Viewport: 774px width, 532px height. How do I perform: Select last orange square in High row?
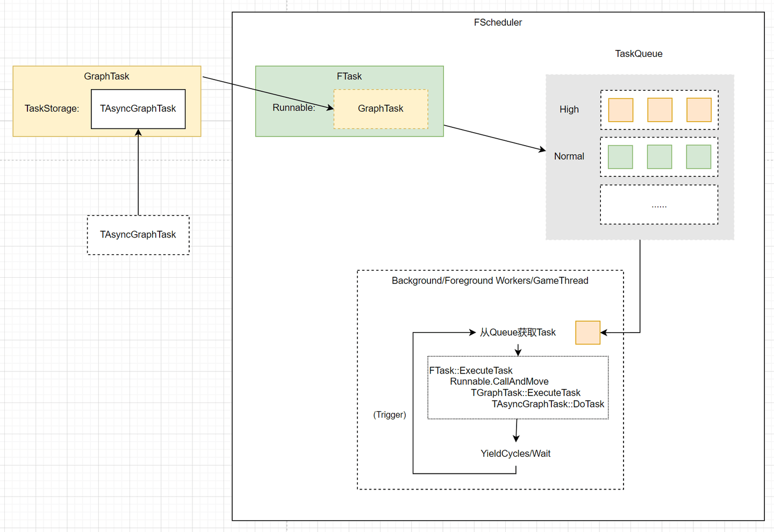tap(699, 110)
